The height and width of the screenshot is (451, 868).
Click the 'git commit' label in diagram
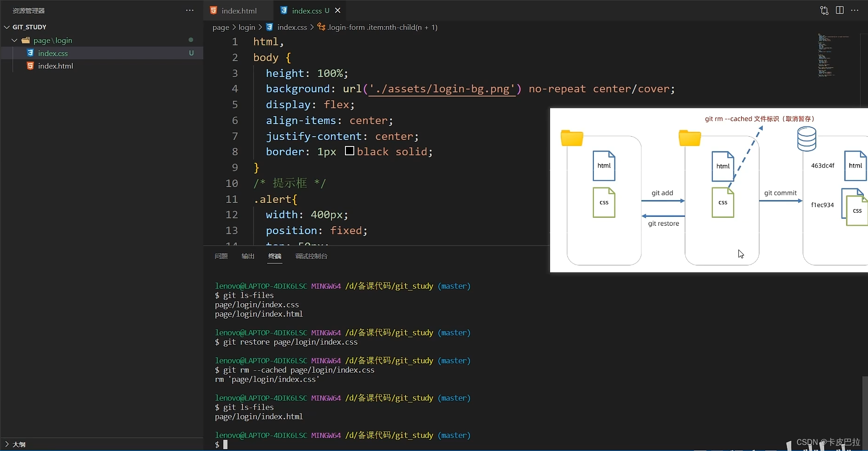click(780, 193)
